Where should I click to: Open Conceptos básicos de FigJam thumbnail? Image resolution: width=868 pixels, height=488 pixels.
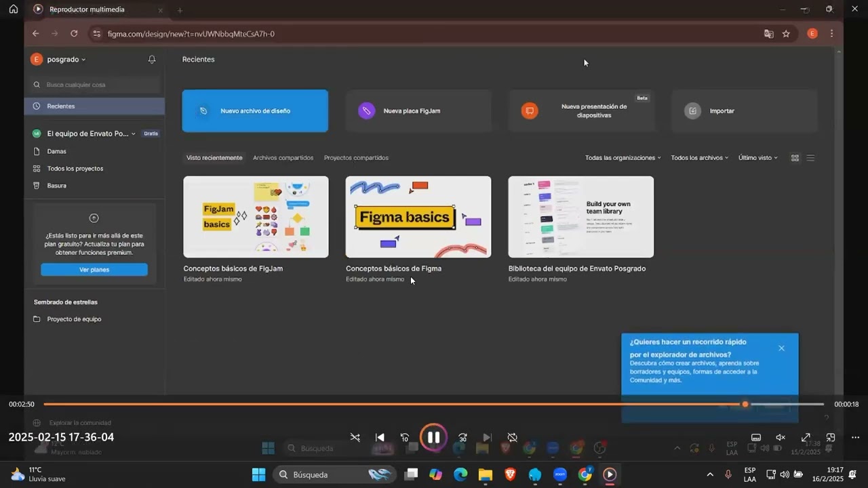[256, 217]
